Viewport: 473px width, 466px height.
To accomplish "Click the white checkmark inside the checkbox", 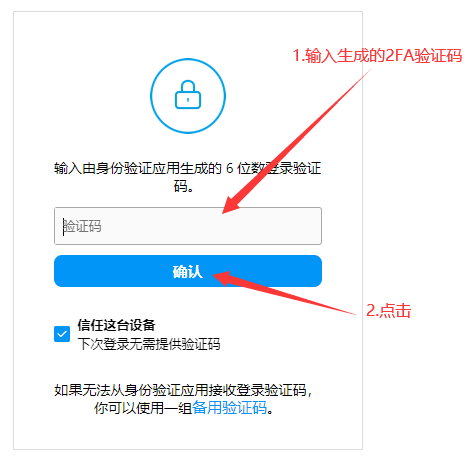I will [62, 334].
